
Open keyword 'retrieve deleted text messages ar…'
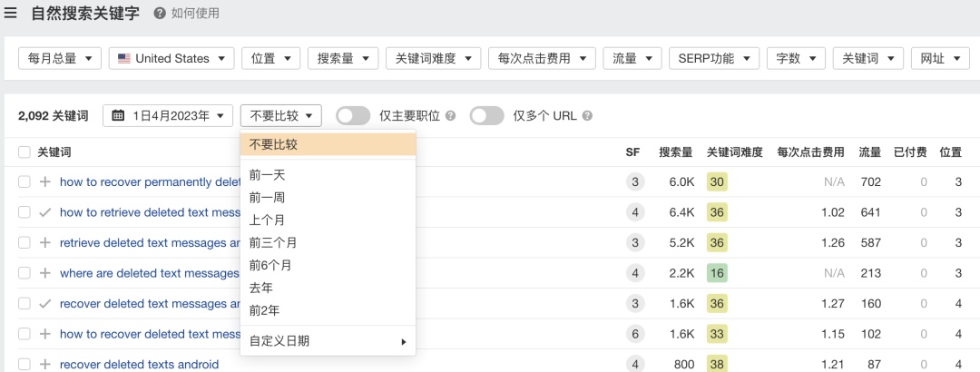[150, 242]
